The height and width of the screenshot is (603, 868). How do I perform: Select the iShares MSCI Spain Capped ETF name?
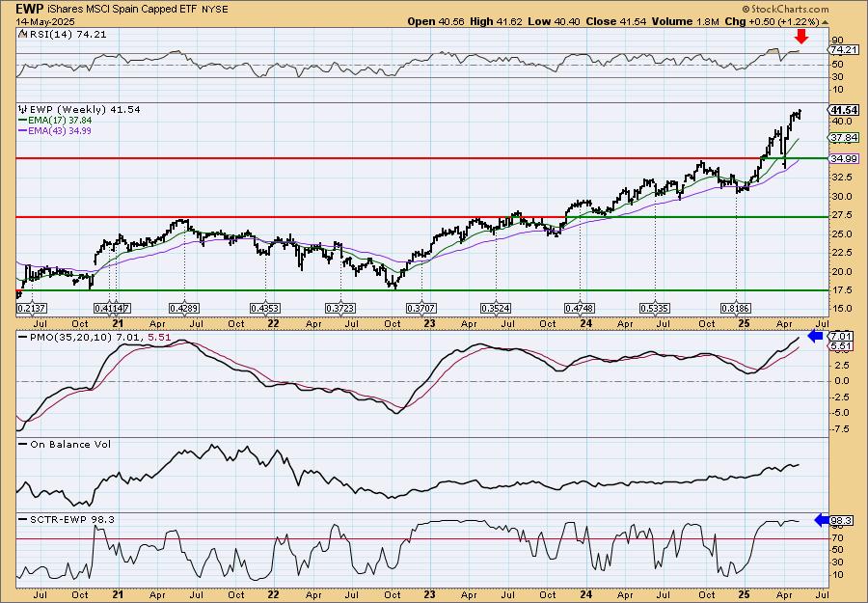[x=122, y=10]
